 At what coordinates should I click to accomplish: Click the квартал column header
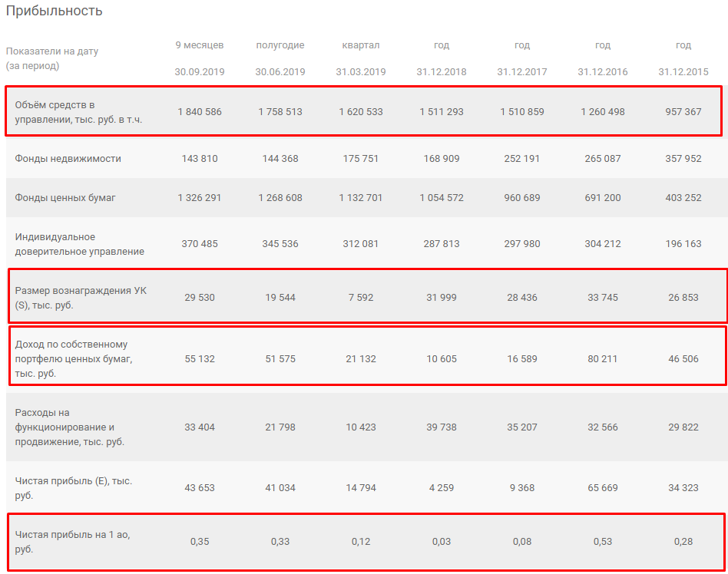pyautogui.click(x=361, y=45)
